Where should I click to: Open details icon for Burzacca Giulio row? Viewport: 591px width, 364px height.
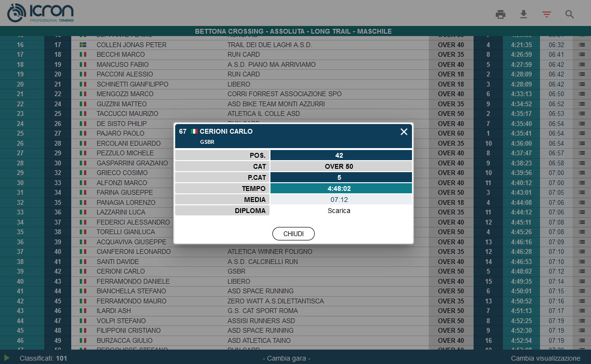(x=581, y=340)
